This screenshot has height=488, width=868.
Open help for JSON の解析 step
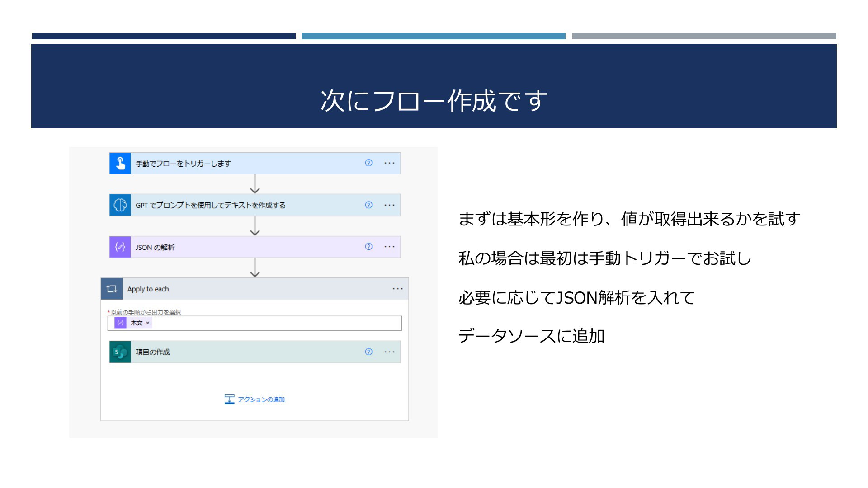click(369, 247)
